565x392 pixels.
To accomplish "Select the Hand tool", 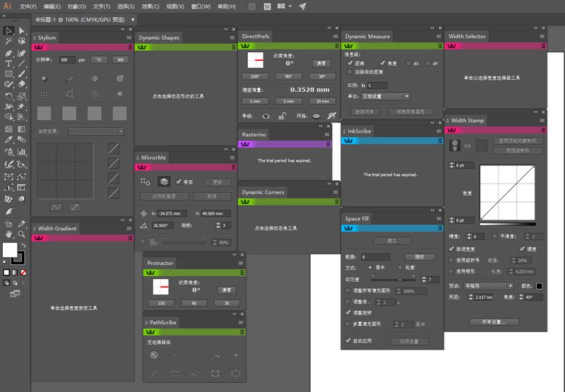I will click(x=8, y=234).
